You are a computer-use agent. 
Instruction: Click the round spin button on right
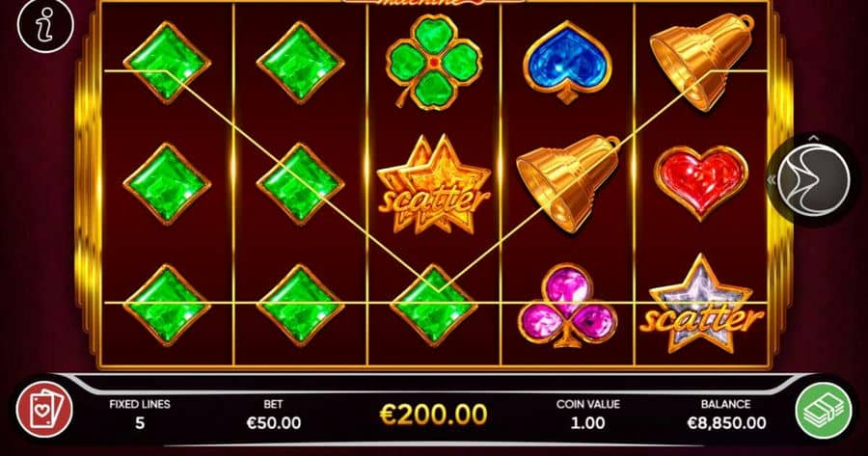[x=813, y=179]
